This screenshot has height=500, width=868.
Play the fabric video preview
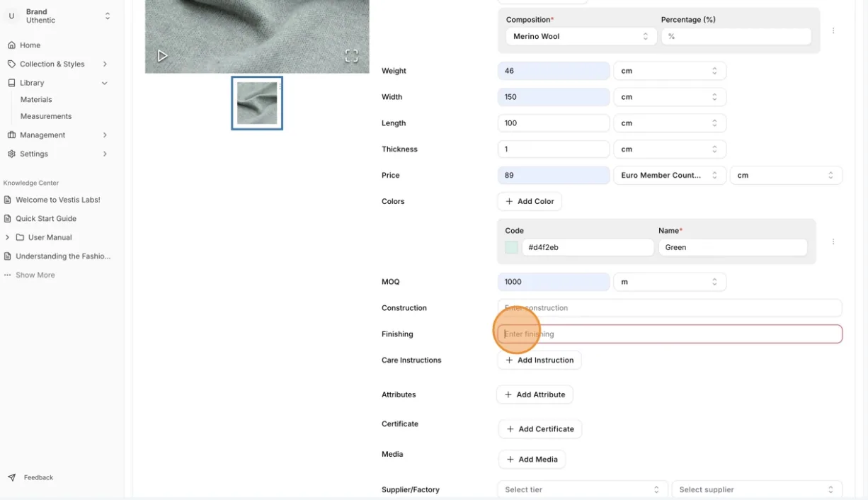162,55
